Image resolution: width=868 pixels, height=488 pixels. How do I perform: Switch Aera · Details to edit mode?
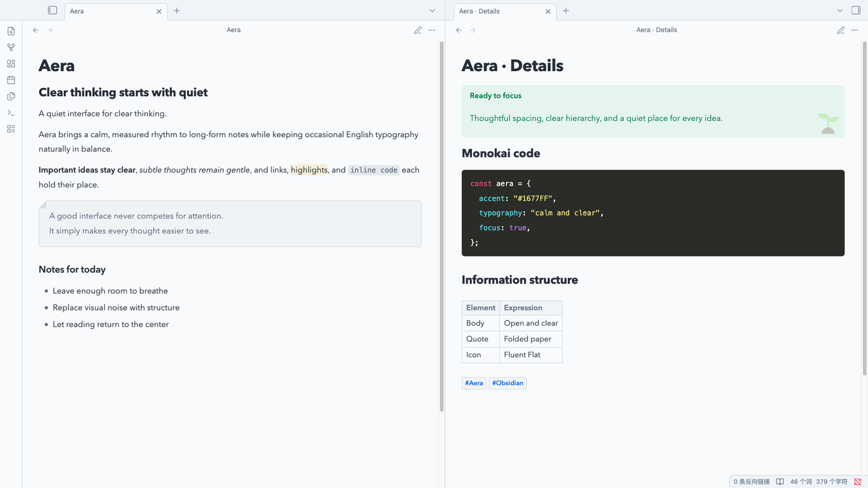tap(841, 30)
